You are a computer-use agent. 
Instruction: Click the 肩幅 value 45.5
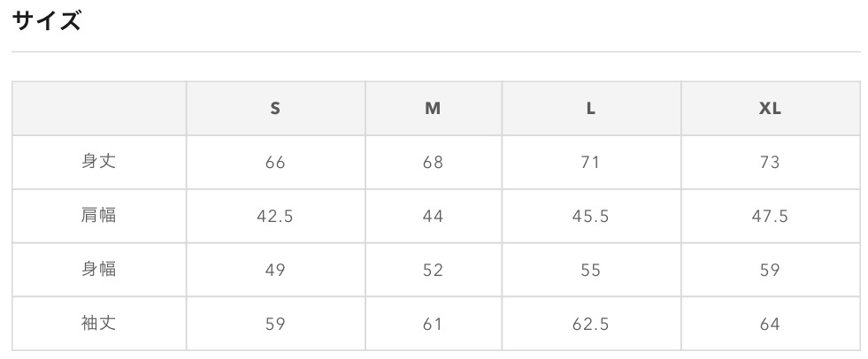(x=591, y=217)
